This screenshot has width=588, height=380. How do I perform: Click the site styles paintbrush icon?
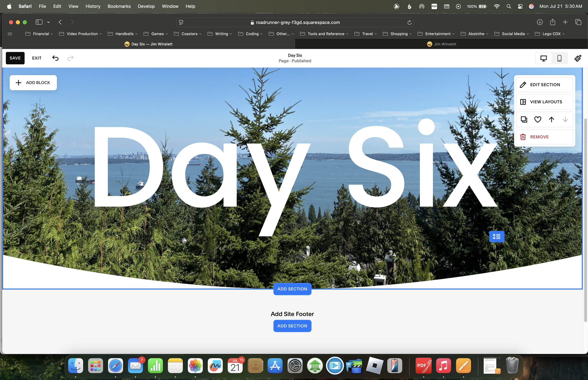pyautogui.click(x=578, y=58)
